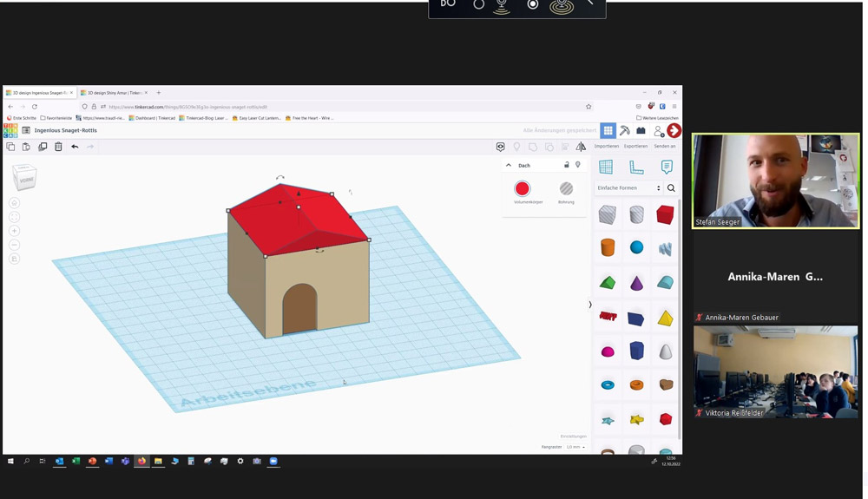The height and width of the screenshot is (499, 868).
Task: Pick the magenta half sphere shape
Action: tap(608, 351)
